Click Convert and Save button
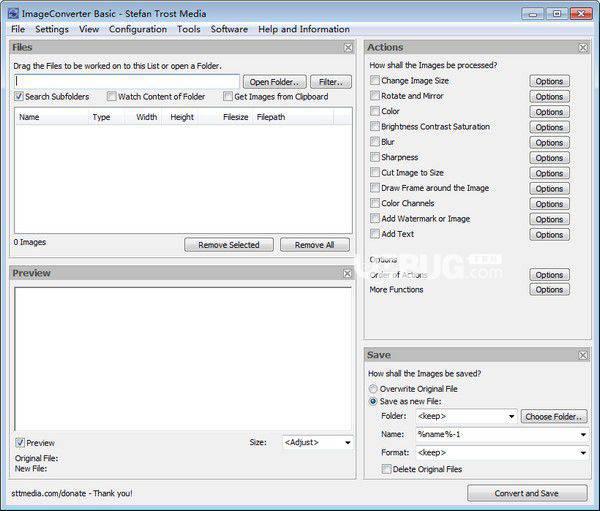The height and width of the screenshot is (511, 600). (x=527, y=493)
